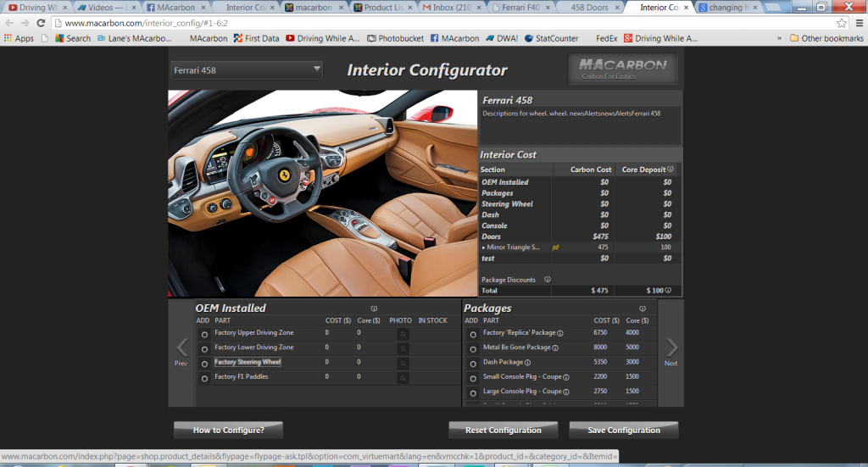
Task: Show more bookmarks chevron
Action: [x=780, y=38]
